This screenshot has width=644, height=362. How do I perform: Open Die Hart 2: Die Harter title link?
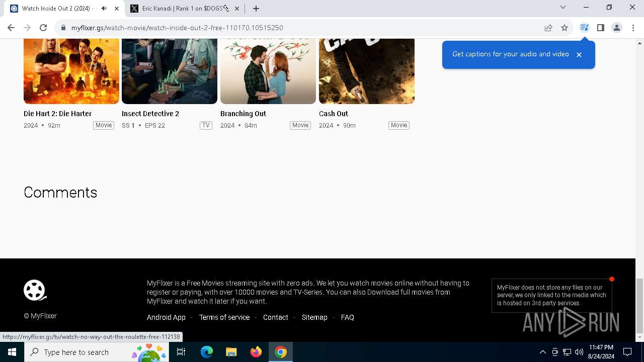coord(57,114)
